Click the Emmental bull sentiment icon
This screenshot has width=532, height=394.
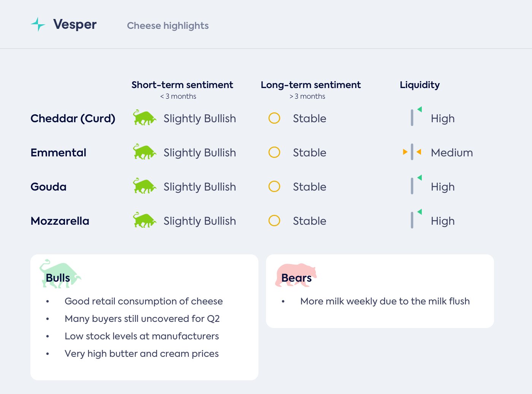coord(144,152)
